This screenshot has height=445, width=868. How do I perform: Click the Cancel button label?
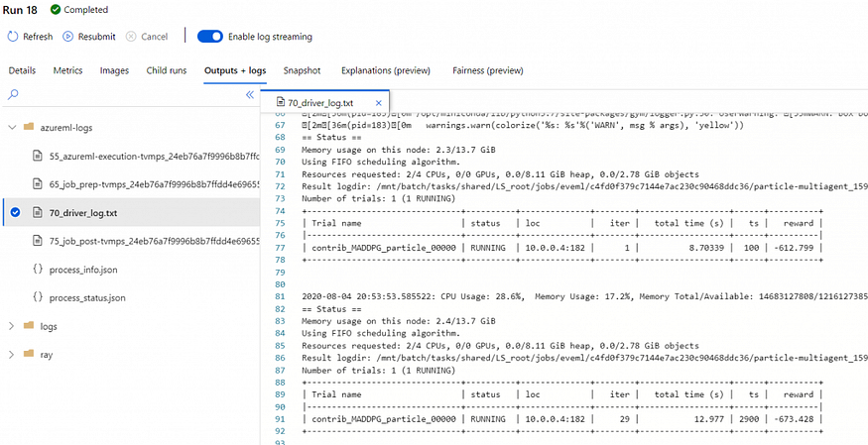click(155, 37)
